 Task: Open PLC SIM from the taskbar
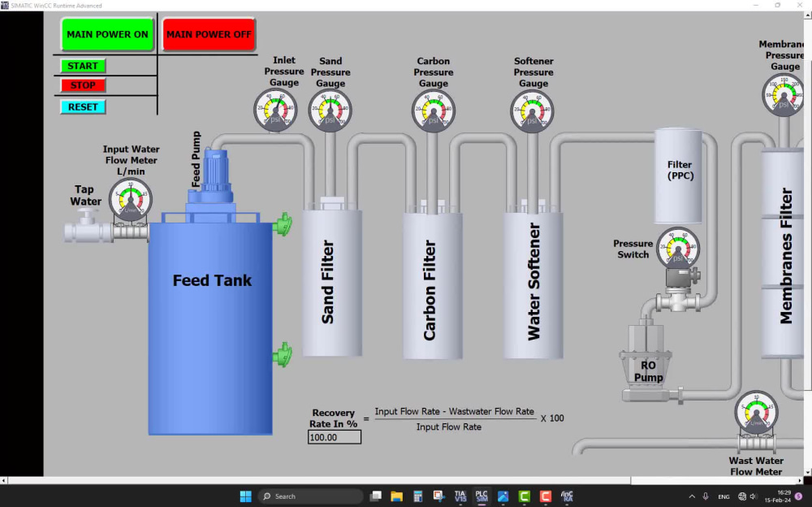[481, 496]
